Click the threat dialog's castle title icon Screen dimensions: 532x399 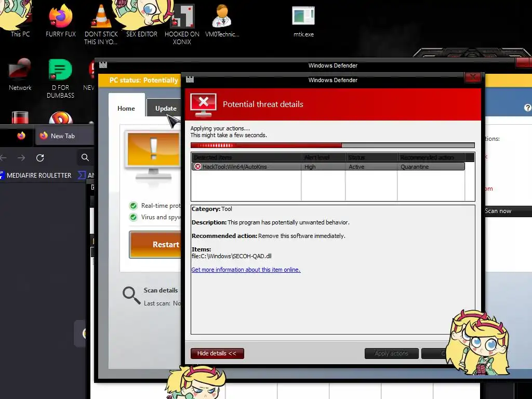(x=190, y=79)
